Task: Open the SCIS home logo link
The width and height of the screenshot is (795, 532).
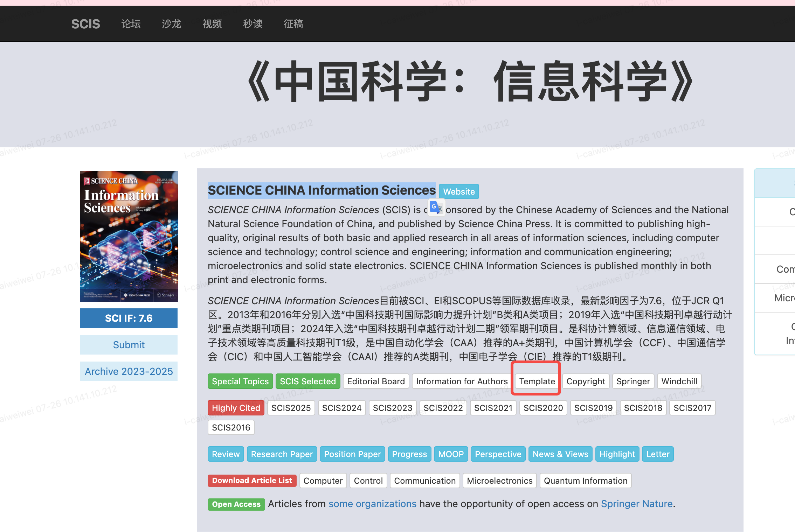Action: [x=85, y=24]
